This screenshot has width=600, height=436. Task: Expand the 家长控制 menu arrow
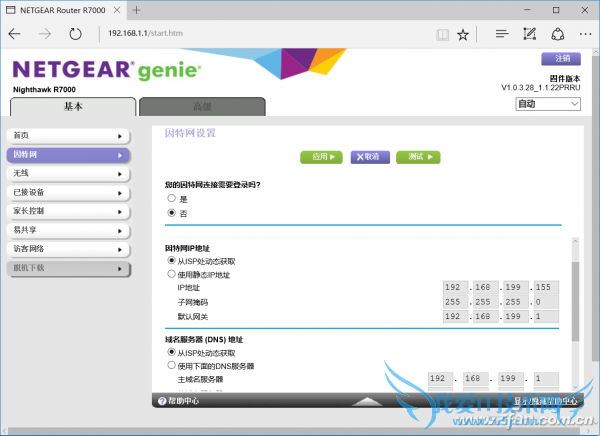(x=120, y=212)
